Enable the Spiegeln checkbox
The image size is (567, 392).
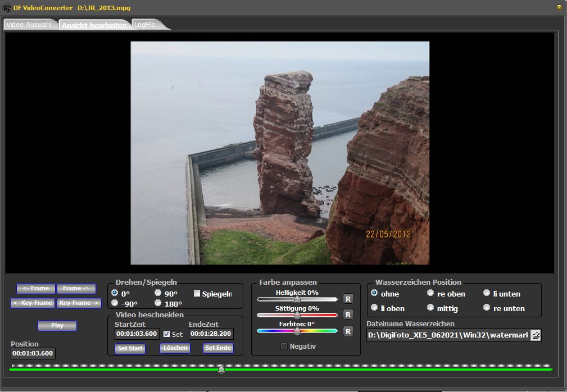[x=197, y=293]
